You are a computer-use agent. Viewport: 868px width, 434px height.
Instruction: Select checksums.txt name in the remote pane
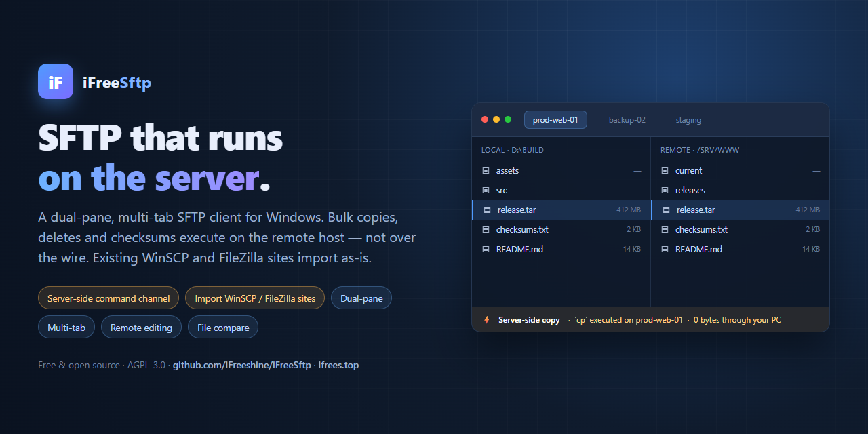click(701, 230)
